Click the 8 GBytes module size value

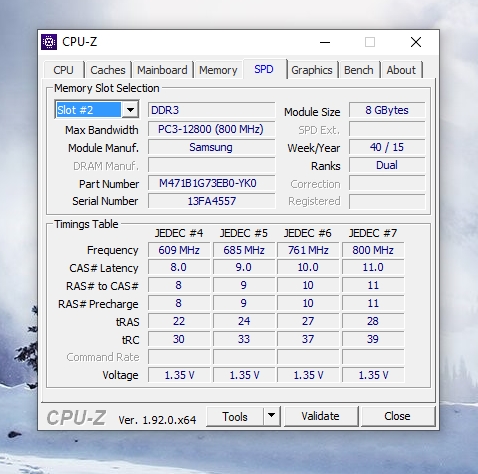coord(387,110)
